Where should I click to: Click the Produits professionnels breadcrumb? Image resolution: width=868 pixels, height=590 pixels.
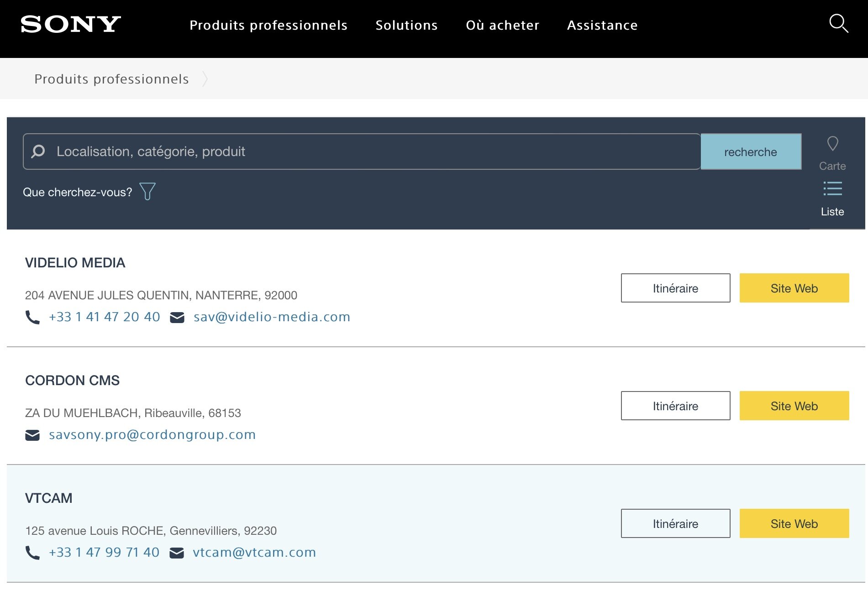(111, 79)
